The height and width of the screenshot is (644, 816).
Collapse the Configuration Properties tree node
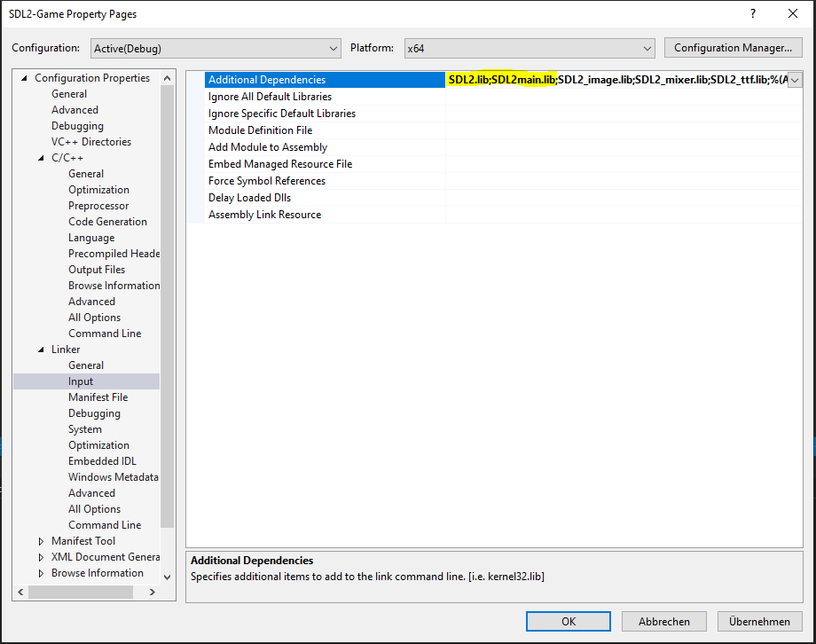pos(25,78)
